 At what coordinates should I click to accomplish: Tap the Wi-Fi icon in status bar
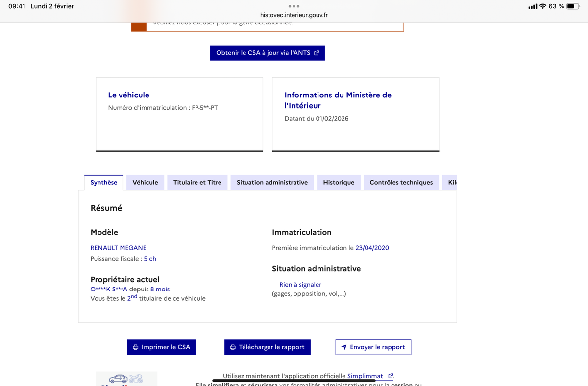click(x=542, y=6)
